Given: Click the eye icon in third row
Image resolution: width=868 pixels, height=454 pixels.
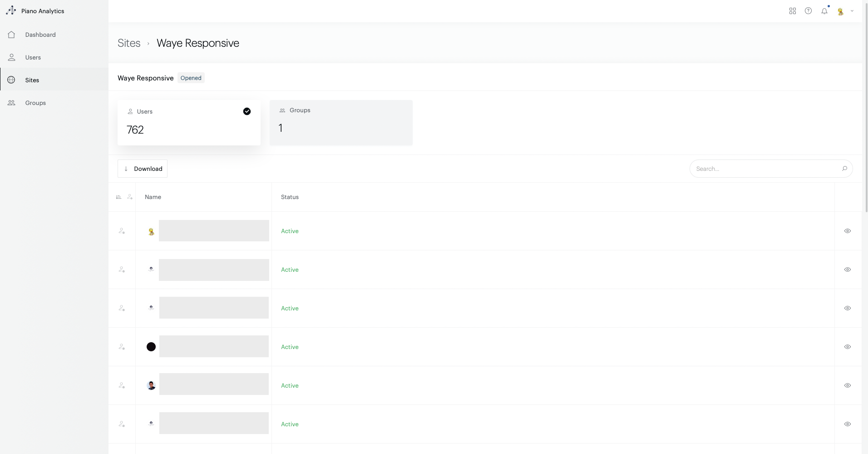Looking at the screenshot, I should coord(847,308).
